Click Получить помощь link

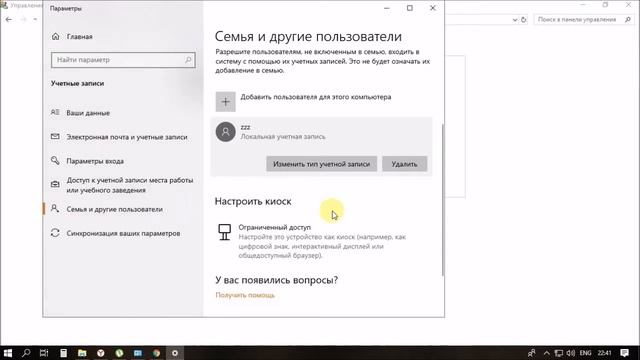coord(245,295)
